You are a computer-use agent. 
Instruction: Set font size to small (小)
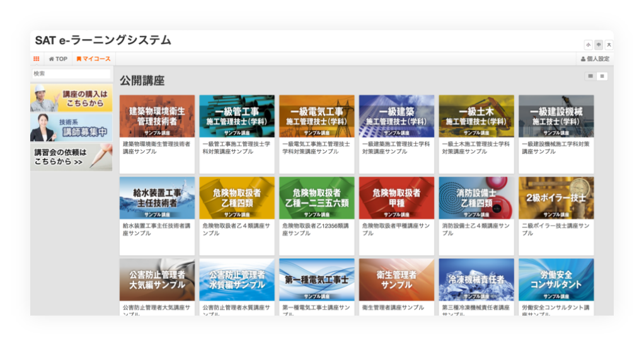pyautogui.click(x=588, y=45)
